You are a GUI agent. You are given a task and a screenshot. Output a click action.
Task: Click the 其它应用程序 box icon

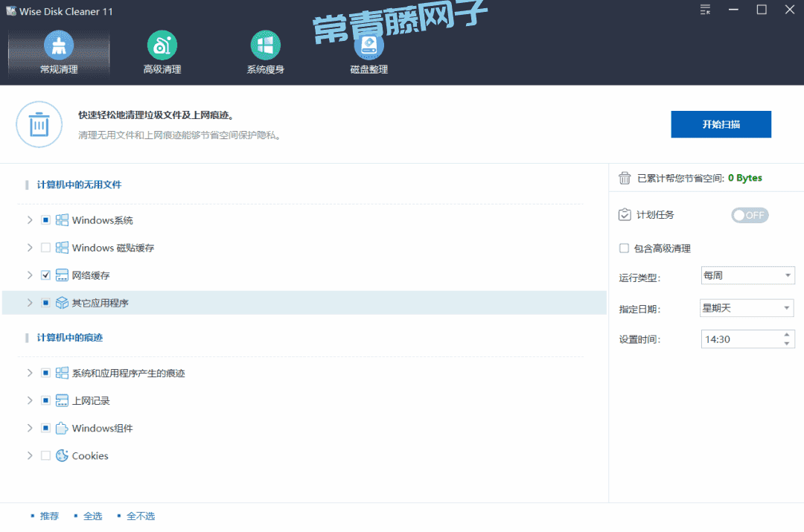point(62,303)
